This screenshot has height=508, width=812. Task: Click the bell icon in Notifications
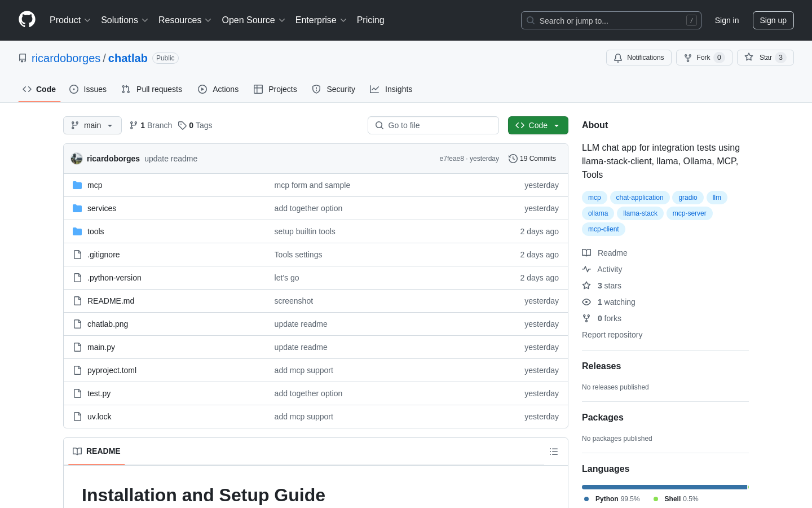click(618, 58)
